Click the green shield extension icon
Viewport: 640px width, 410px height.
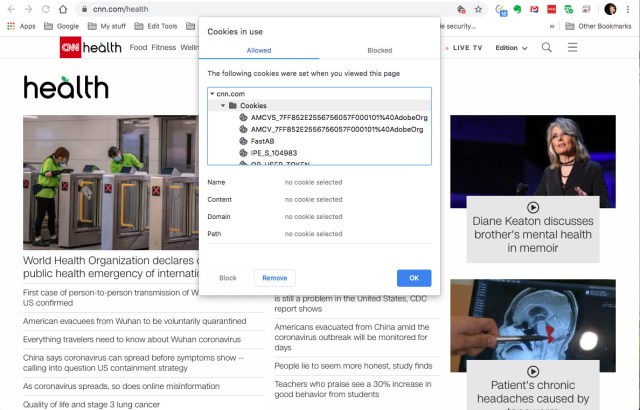tap(569, 9)
